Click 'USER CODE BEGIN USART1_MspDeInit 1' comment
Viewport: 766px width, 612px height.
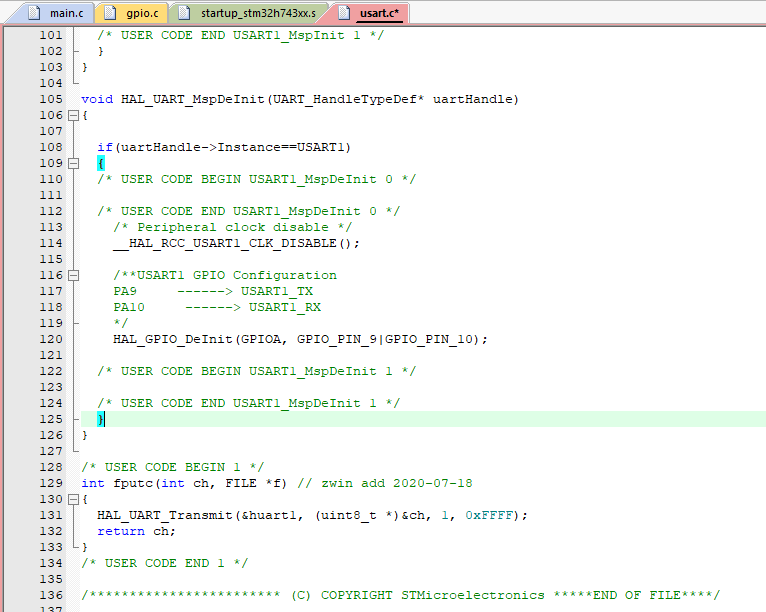(x=256, y=371)
